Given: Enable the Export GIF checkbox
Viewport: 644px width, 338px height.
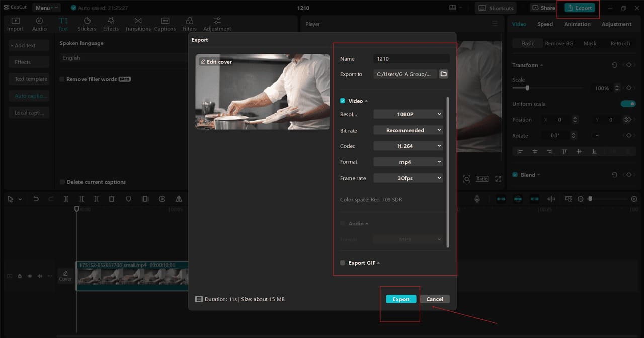Looking at the screenshot, I should 344,262.
